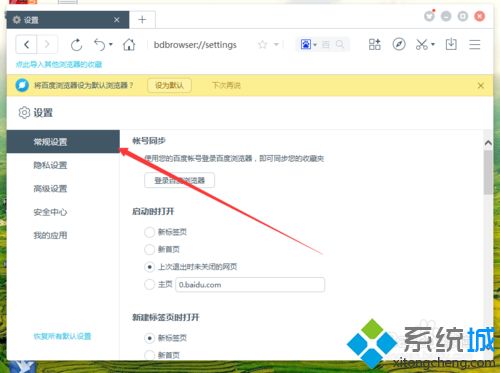Select the 新标签页 radio under 启动时打开
The height and width of the screenshot is (373, 500).
[x=149, y=232]
